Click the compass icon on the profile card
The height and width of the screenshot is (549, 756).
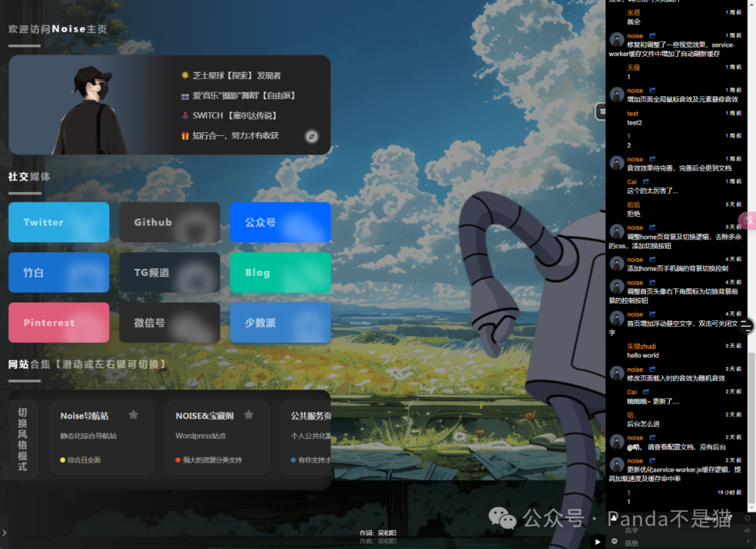[312, 137]
